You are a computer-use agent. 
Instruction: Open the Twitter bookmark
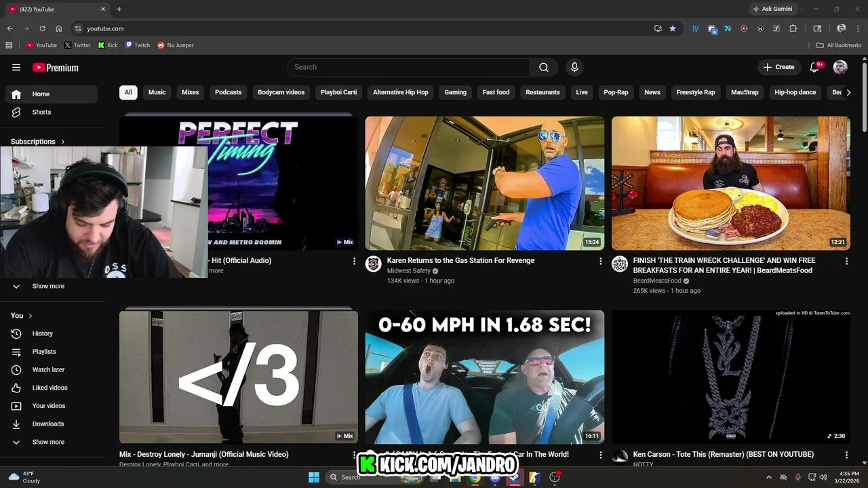[x=77, y=45]
